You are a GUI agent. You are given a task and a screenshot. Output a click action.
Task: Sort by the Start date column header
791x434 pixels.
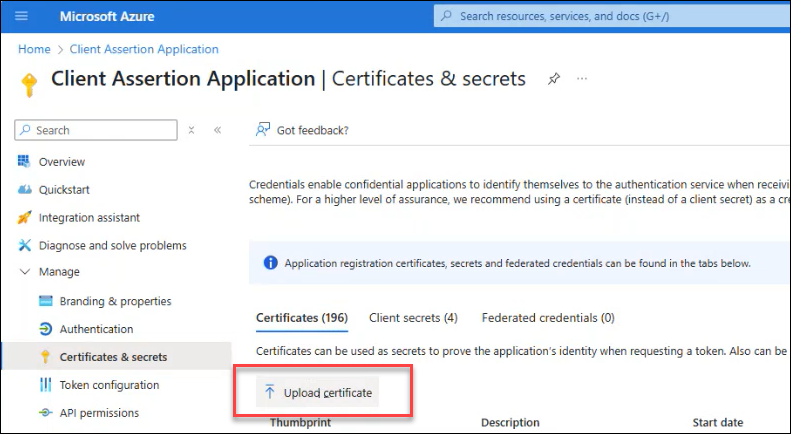[717, 422]
